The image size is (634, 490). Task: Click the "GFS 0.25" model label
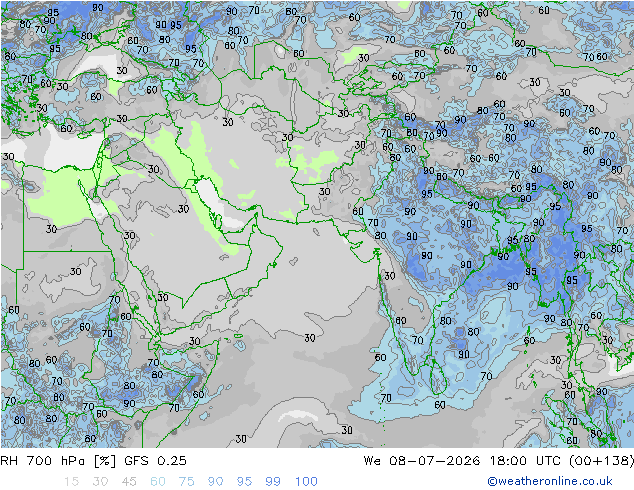pyautogui.click(x=155, y=460)
